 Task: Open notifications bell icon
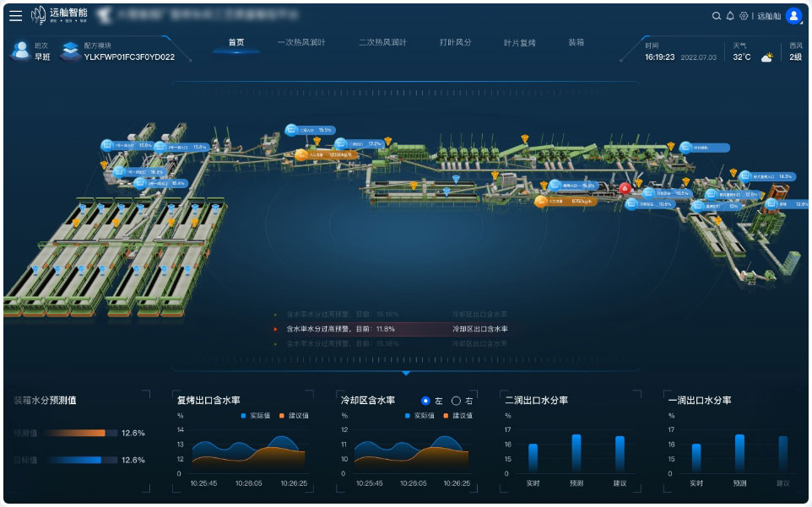pos(730,16)
